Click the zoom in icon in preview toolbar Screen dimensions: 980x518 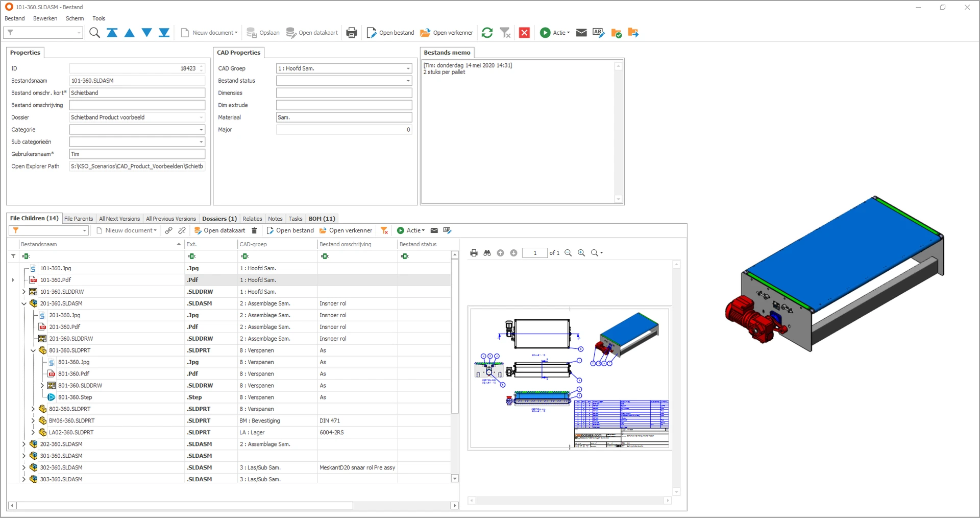[581, 253]
